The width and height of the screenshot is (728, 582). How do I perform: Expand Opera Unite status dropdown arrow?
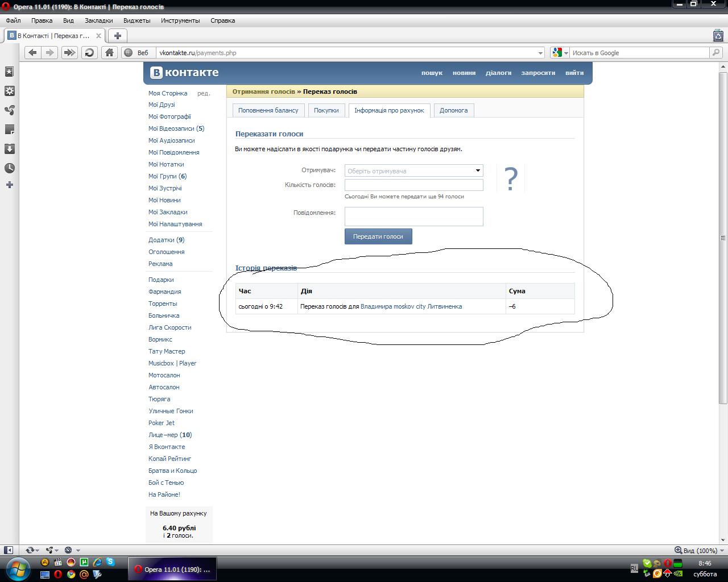(57, 550)
